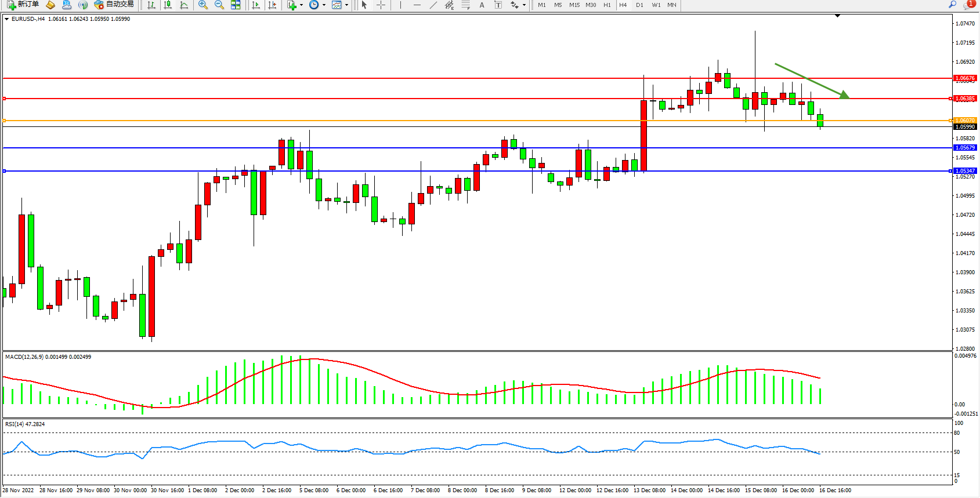980x498 pixels.
Task: Open the search magnifier icon
Action: 952,5
